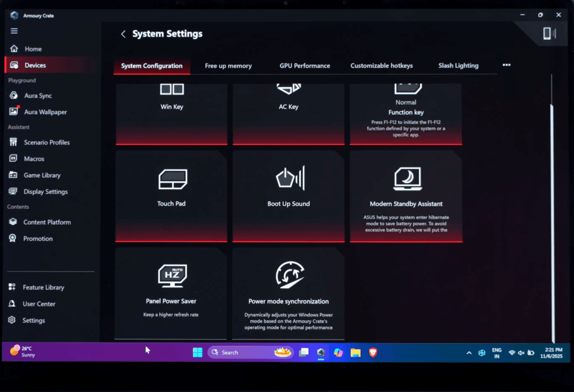Image resolution: width=574 pixels, height=392 pixels.
Task: Click the device icon in top-right corner
Action: click(x=548, y=34)
